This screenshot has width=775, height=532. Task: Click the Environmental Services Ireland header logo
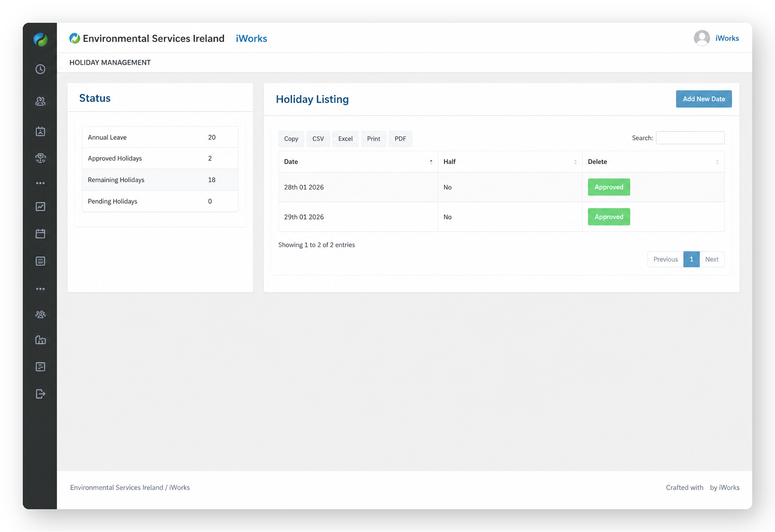pos(147,38)
